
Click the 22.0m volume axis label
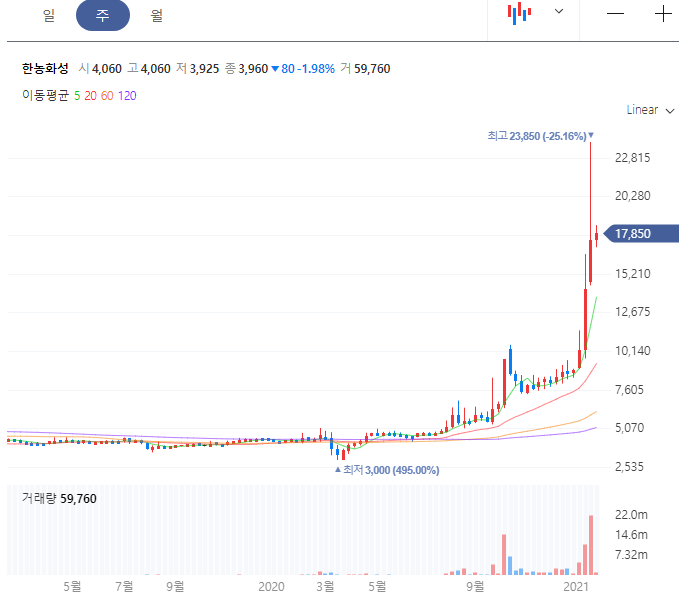coord(631,515)
